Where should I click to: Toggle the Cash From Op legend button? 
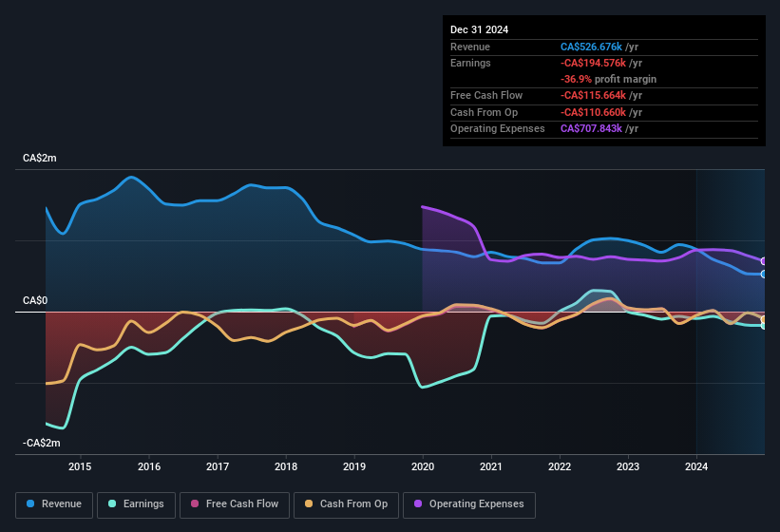(x=346, y=504)
